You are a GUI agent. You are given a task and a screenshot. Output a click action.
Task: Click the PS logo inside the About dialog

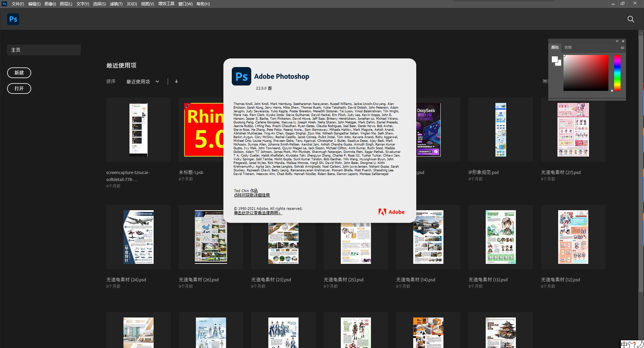pyautogui.click(x=241, y=76)
